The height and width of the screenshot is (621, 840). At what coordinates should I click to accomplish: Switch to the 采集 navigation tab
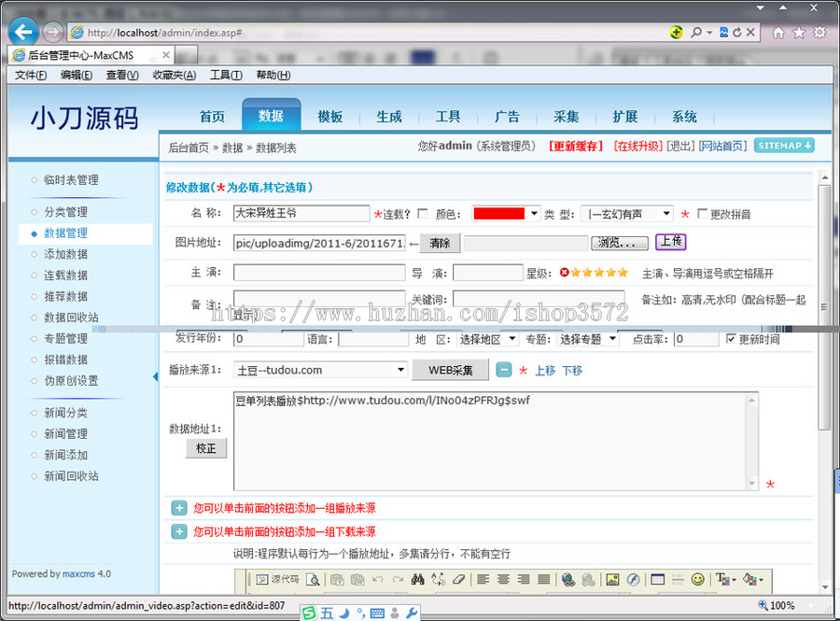click(x=567, y=117)
